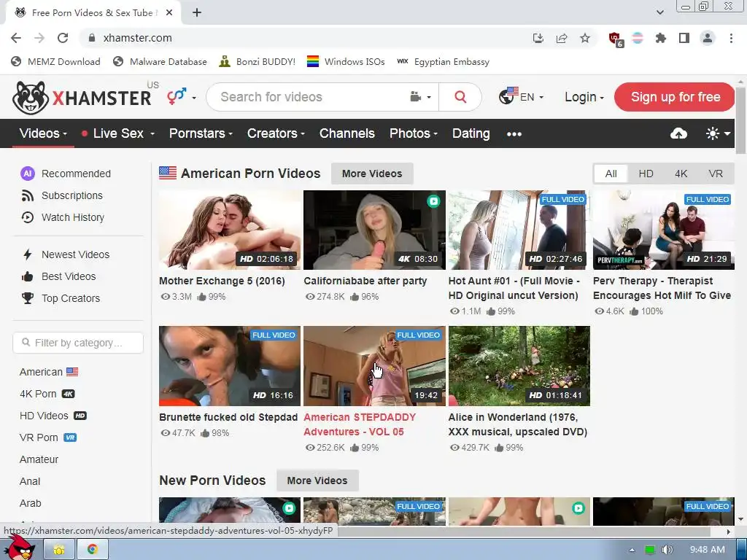Image resolution: width=747 pixels, height=560 pixels.
Task: Click the upload cloud icon
Action: click(678, 134)
